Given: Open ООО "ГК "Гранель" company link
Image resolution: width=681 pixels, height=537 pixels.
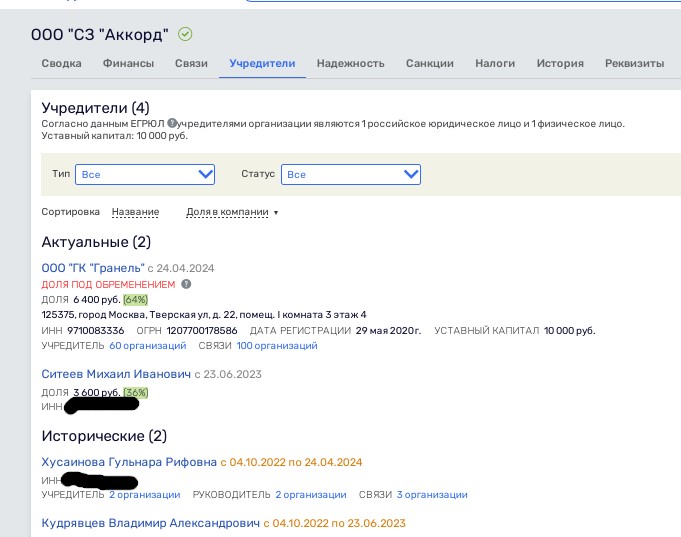Looking at the screenshot, I should (93, 268).
